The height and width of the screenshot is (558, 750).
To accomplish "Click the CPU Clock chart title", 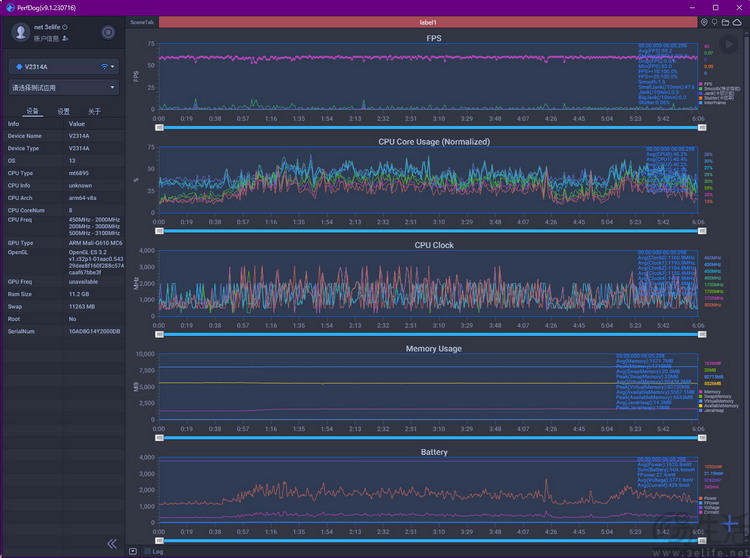I will pyautogui.click(x=434, y=245).
